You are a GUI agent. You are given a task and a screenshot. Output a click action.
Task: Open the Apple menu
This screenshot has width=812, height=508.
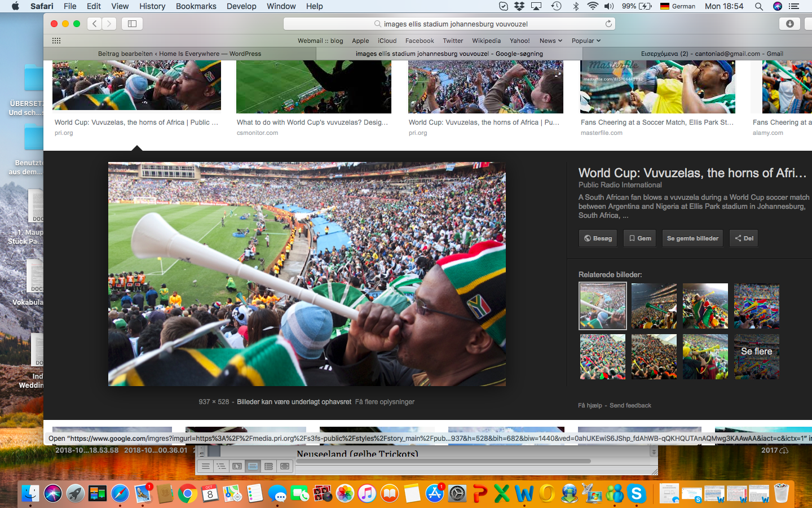pos(15,6)
